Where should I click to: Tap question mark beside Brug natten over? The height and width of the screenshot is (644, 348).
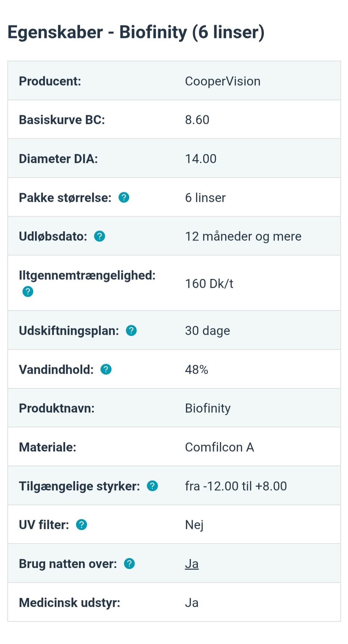(x=129, y=564)
